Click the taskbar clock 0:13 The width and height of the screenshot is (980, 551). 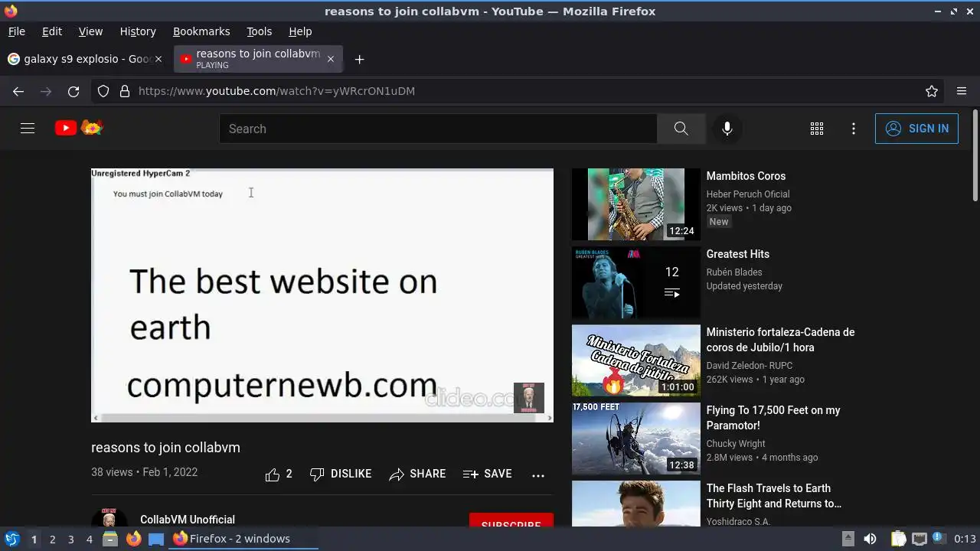(x=965, y=539)
